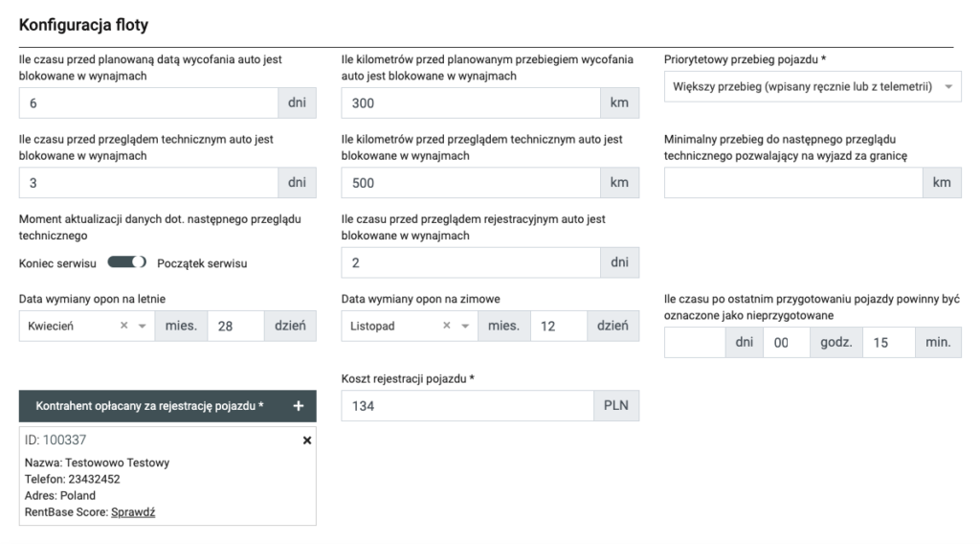980x544 pixels.
Task: Click the Sprawdź RentBase Score link
Action: tap(133, 512)
